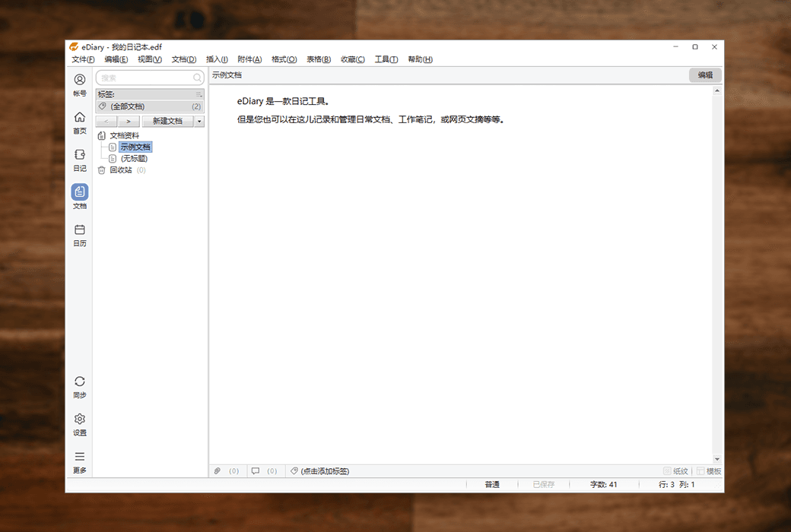Click the 字数: 41 word count
The image size is (791, 532).
(603, 485)
